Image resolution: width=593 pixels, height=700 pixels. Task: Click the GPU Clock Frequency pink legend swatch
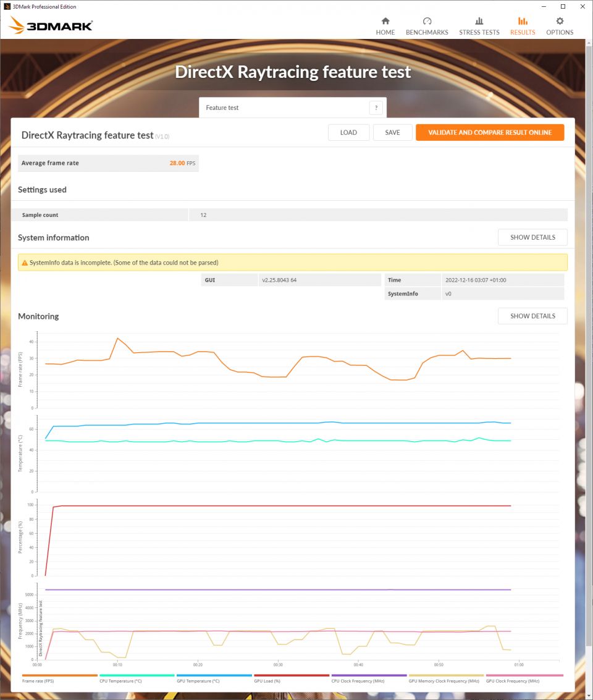[524, 675]
